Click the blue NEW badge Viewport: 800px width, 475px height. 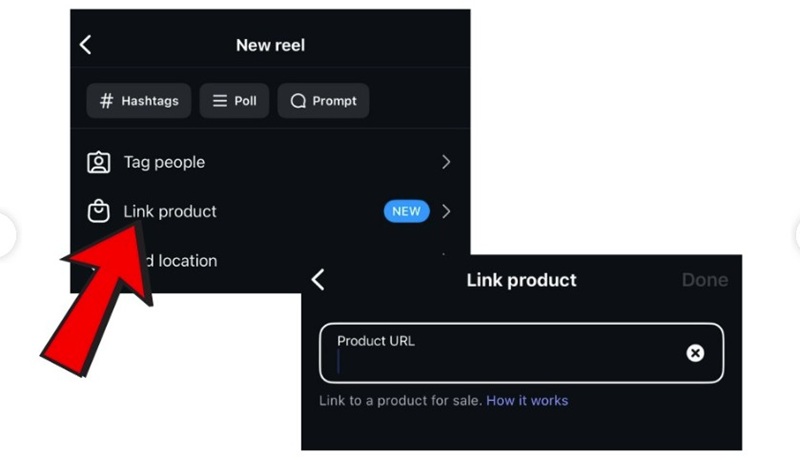coord(406,211)
